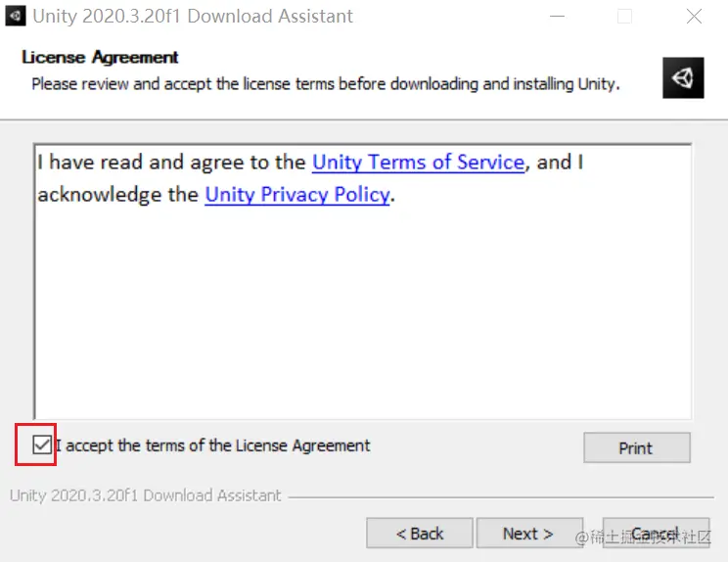This screenshot has height=562, width=728.
Task: Close the Unity Download Assistant window
Action: [694, 17]
